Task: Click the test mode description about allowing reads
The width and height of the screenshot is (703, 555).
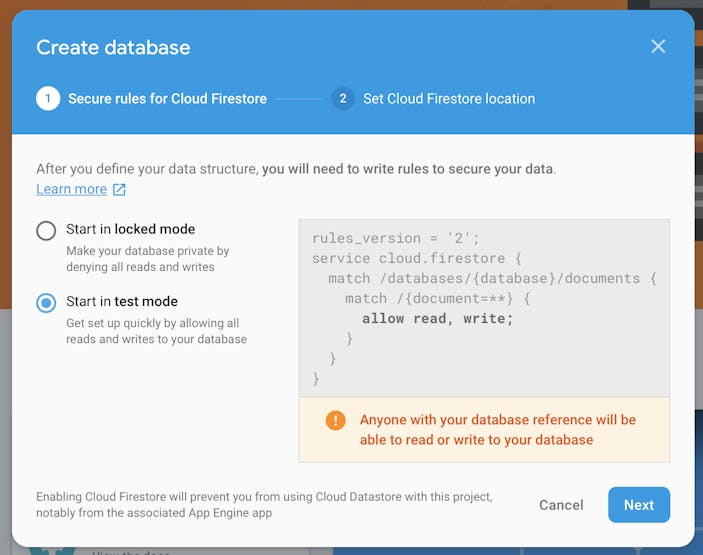Action: point(156,331)
